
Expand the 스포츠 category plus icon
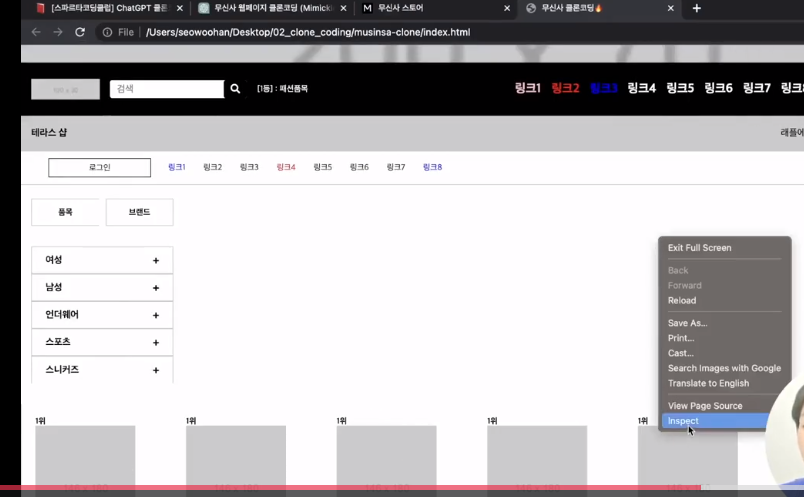(x=156, y=343)
